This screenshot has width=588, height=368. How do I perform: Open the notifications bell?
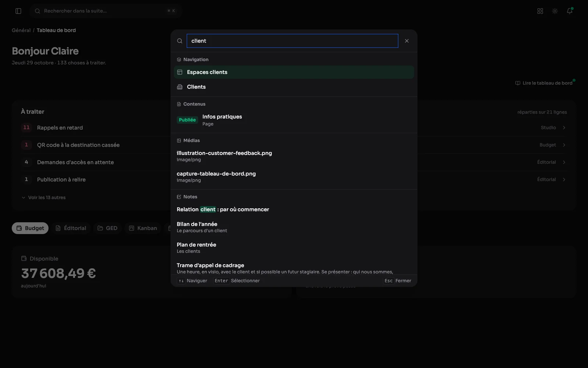pyautogui.click(x=570, y=11)
